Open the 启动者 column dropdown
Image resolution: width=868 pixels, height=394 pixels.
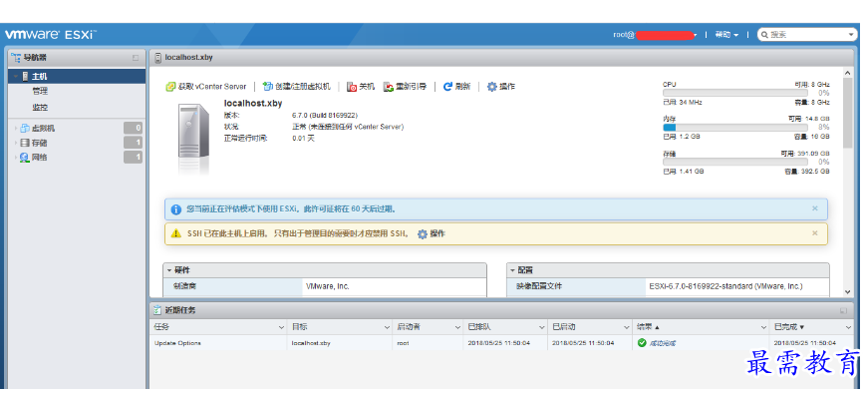tap(457, 327)
